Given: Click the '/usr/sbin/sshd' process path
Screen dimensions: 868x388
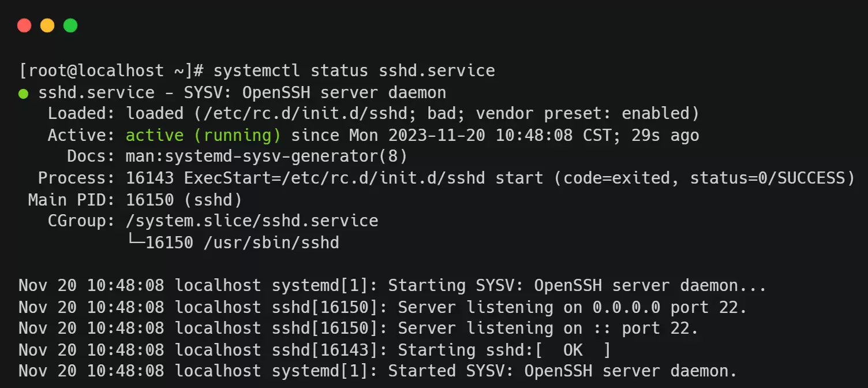Looking at the screenshot, I should click(x=271, y=242).
